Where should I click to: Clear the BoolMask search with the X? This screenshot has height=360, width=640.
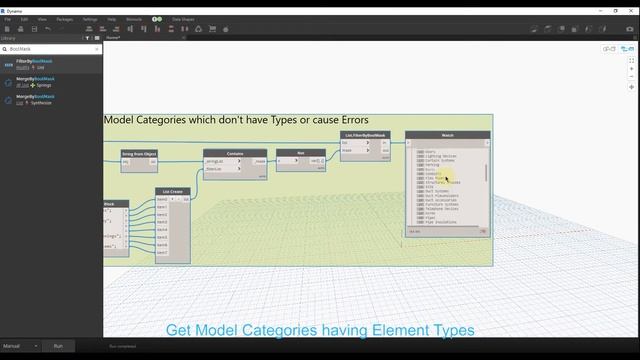pyautogui.click(x=97, y=49)
